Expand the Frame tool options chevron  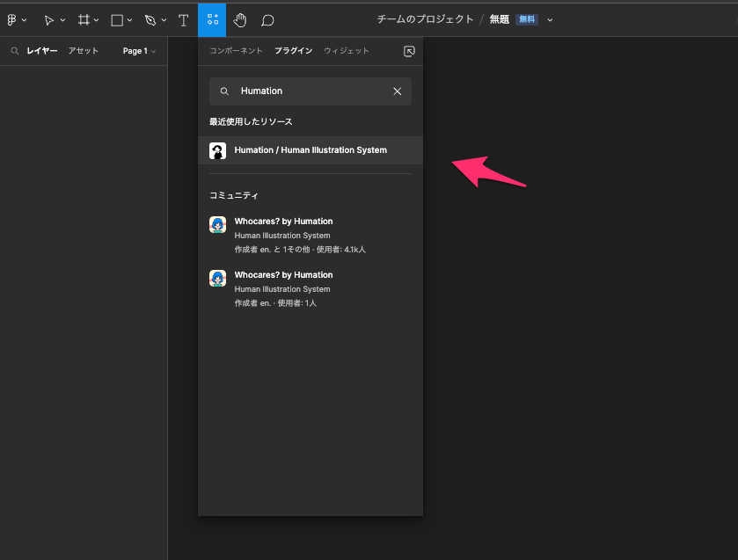pyautogui.click(x=96, y=20)
